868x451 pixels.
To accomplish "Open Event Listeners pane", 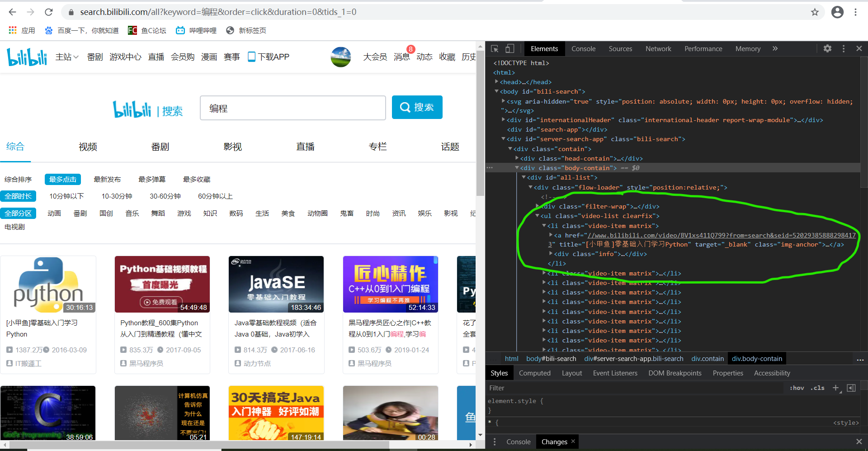I will point(615,373).
